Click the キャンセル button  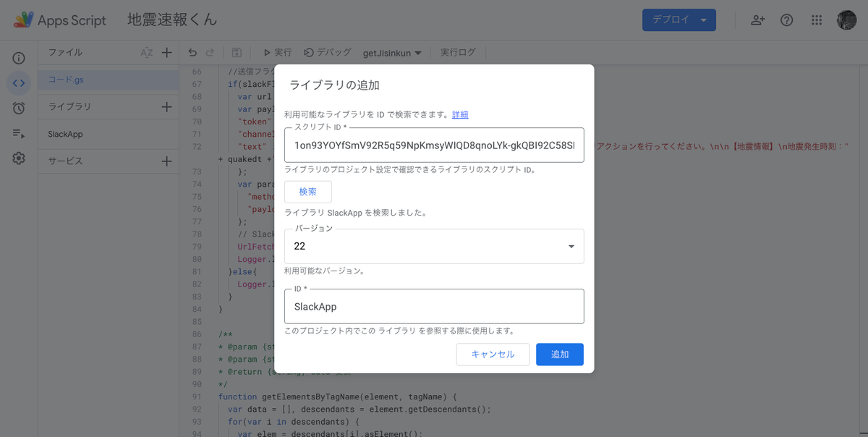(x=493, y=355)
